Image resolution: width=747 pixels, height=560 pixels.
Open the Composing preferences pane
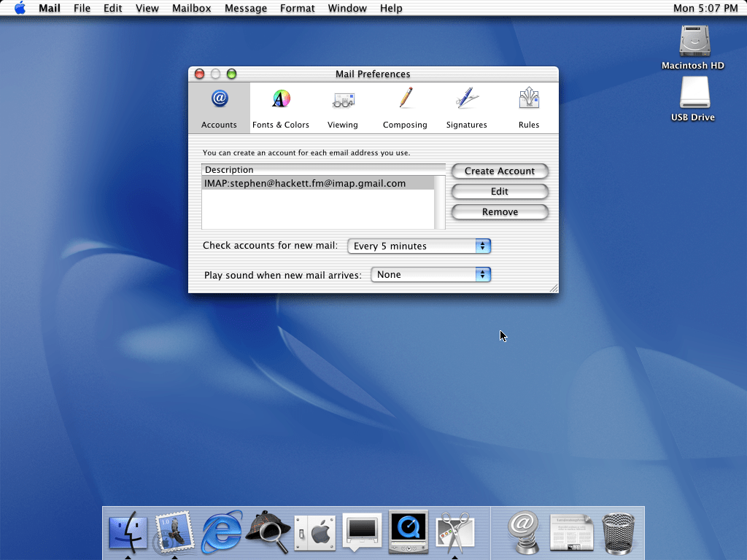(x=405, y=108)
